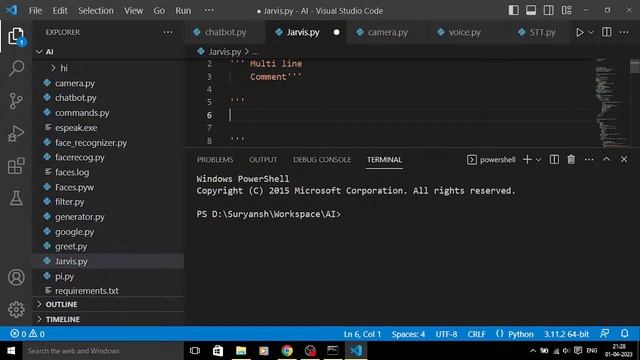Open File Explorer from taskbar
Image resolution: width=640 pixels, height=360 pixels.
tap(241, 351)
